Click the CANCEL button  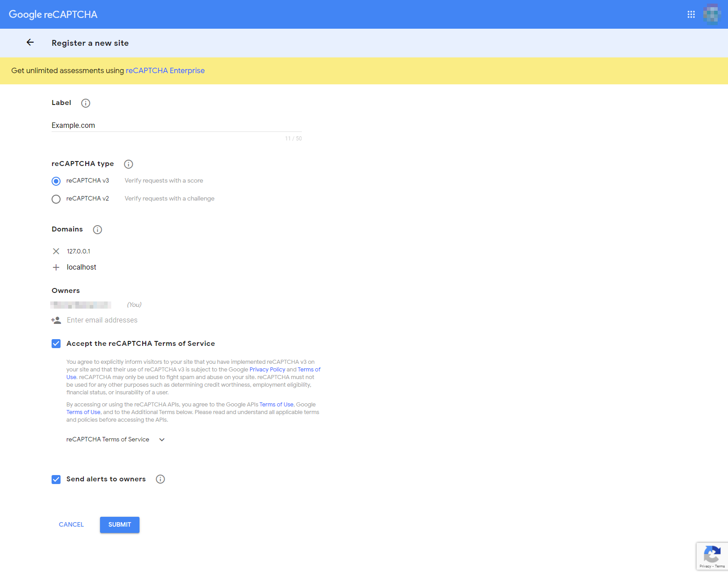click(71, 524)
